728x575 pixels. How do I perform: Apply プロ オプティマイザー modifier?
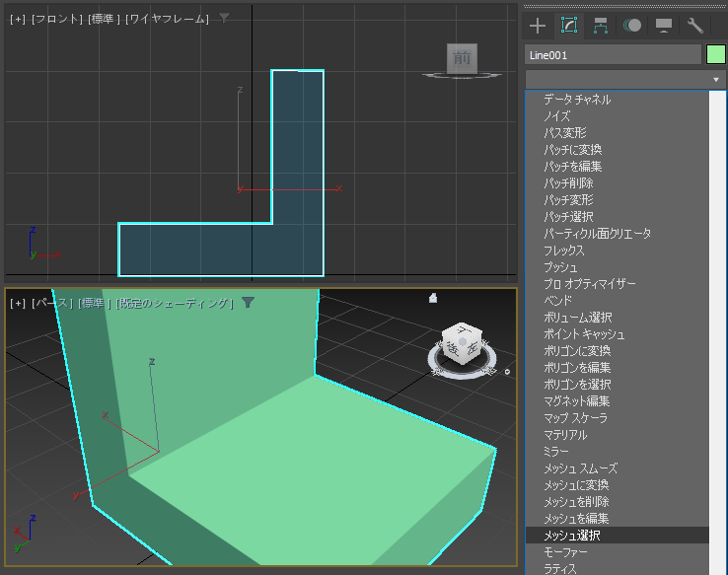(618, 284)
